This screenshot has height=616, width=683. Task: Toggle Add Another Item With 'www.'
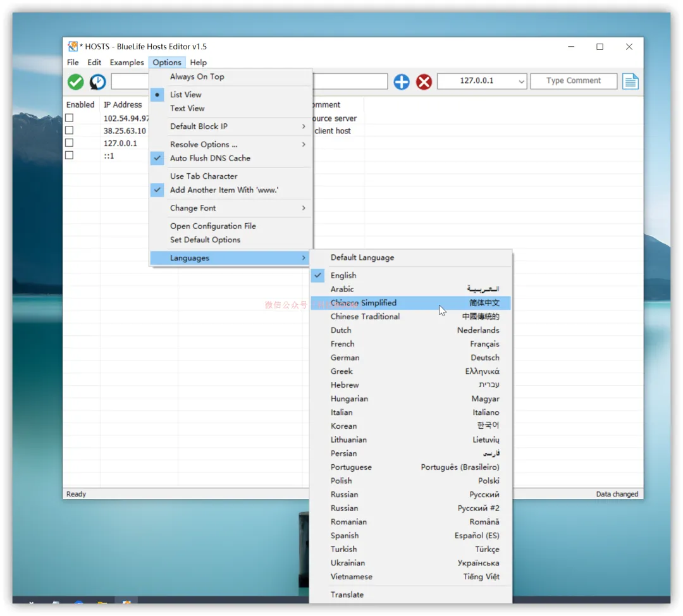(231, 190)
